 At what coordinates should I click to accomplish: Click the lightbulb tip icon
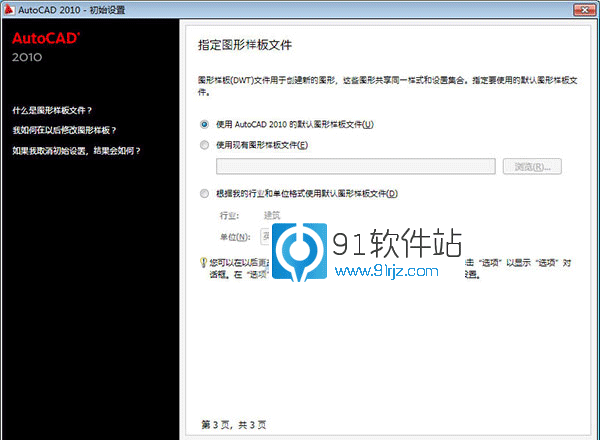tap(204, 262)
